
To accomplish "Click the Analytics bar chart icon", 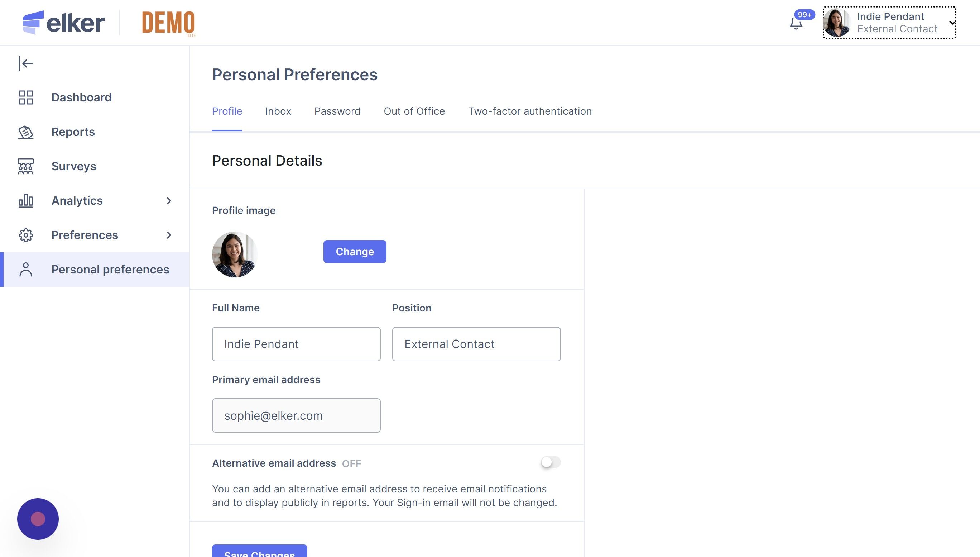I will [x=25, y=201].
